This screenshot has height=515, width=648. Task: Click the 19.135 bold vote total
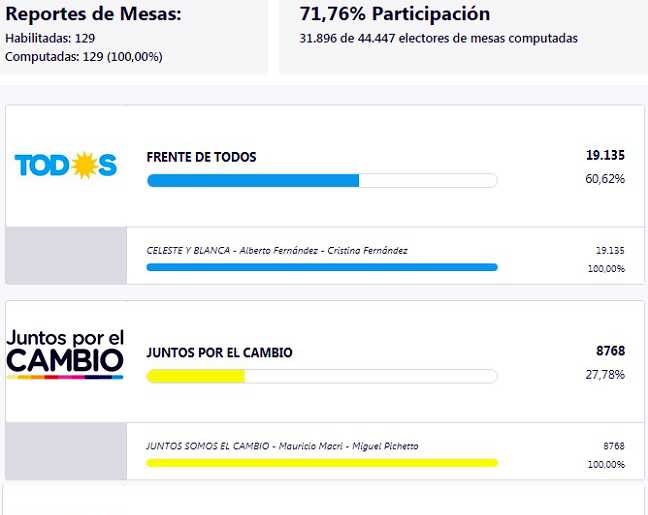605,155
